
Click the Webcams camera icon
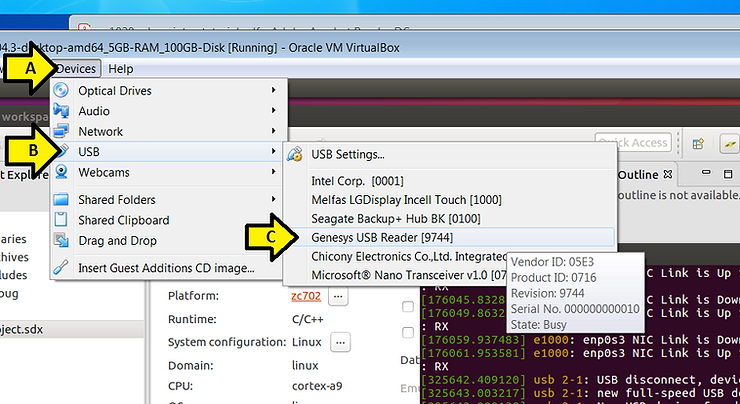61,172
